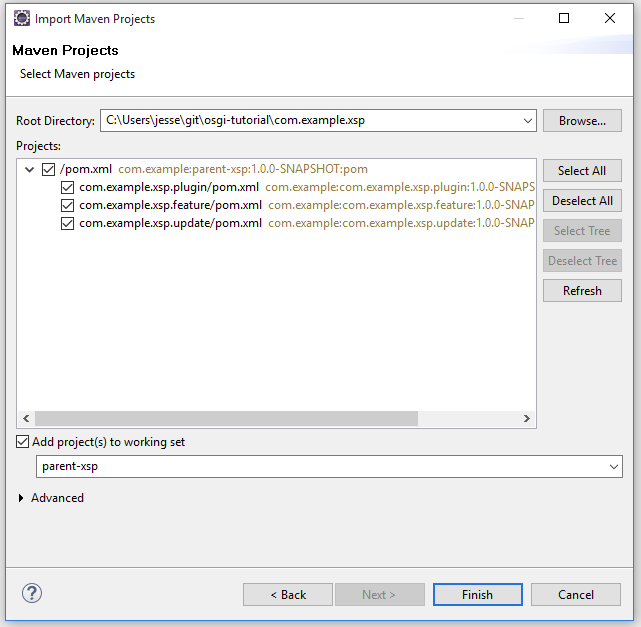The image size is (641, 627).
Task: Click Finish to import projects
Action: point(477,594)
